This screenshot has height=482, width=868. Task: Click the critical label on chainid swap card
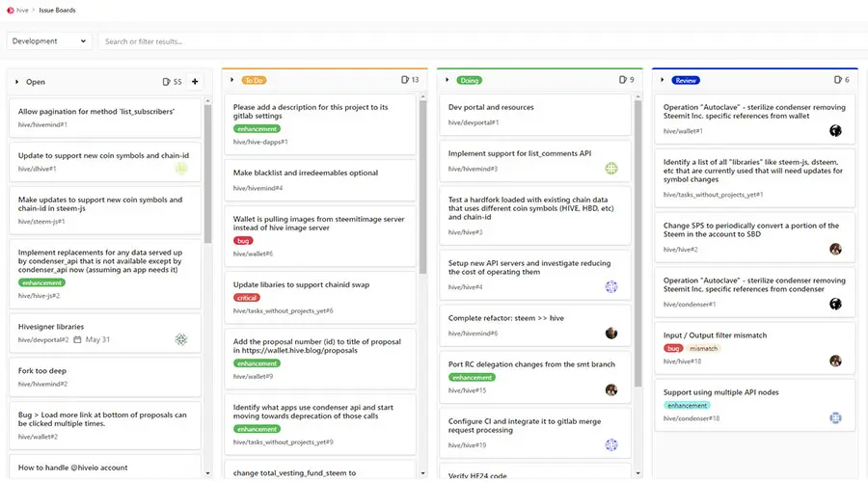click(247, 298)
